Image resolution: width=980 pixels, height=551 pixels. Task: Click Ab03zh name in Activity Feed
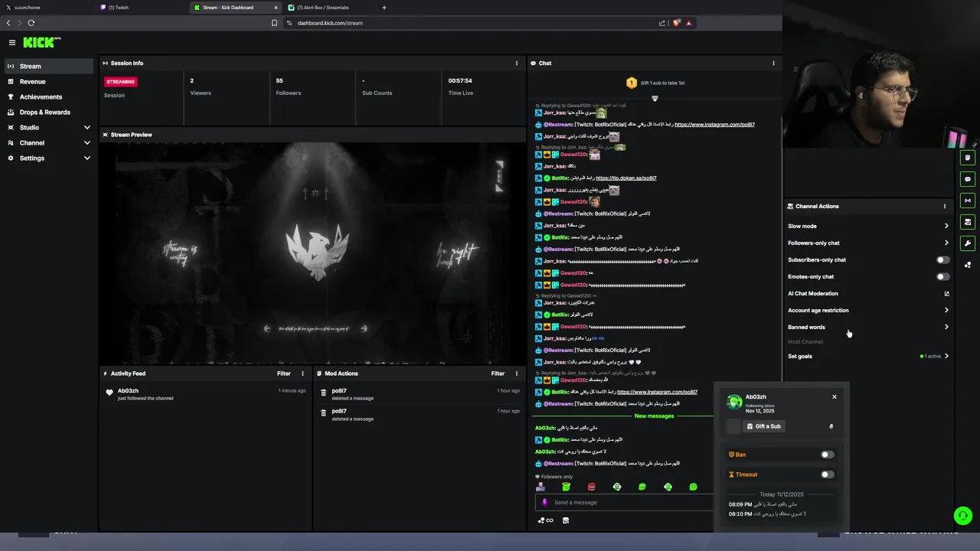pyautogui.click(x=128, y=391)
